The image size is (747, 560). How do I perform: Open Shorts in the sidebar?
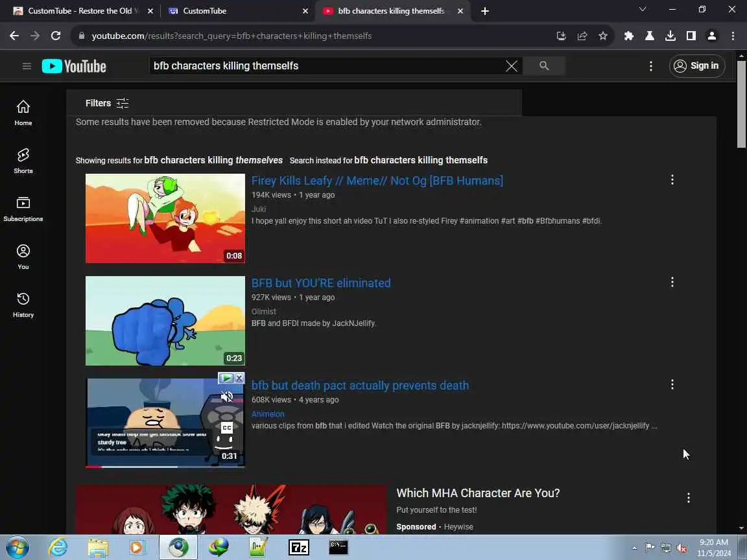23,161
